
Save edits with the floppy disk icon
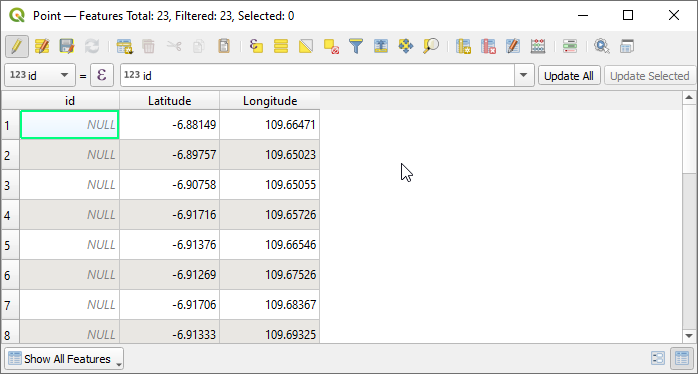67,46
